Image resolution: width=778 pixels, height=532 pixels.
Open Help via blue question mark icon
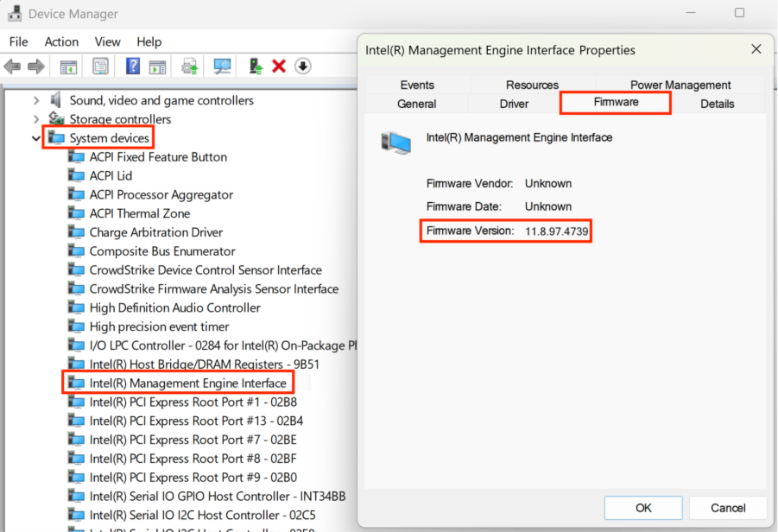133,66
